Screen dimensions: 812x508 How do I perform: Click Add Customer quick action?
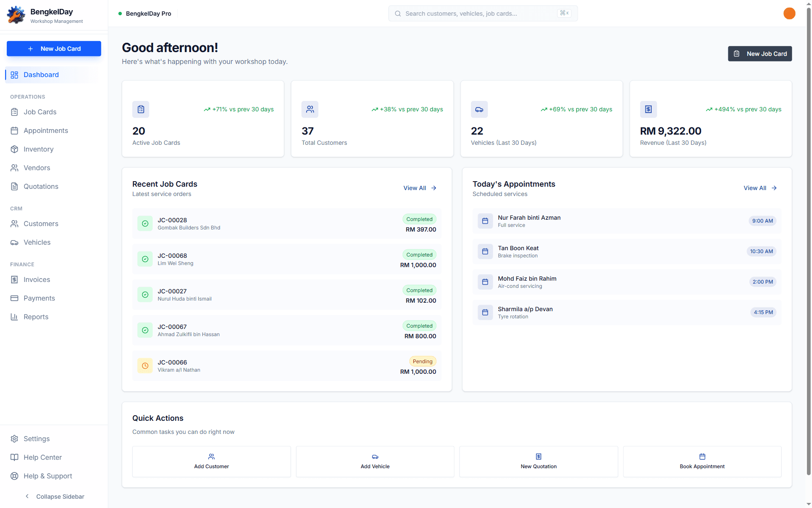211,461
